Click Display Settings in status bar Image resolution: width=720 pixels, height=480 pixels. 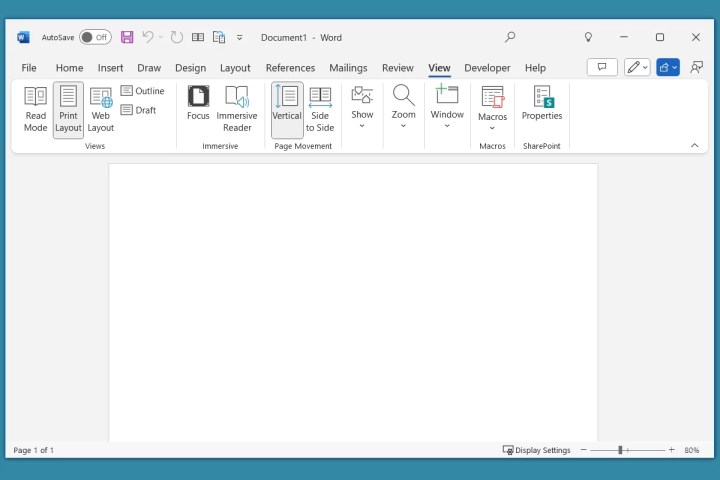coord(537,450)
